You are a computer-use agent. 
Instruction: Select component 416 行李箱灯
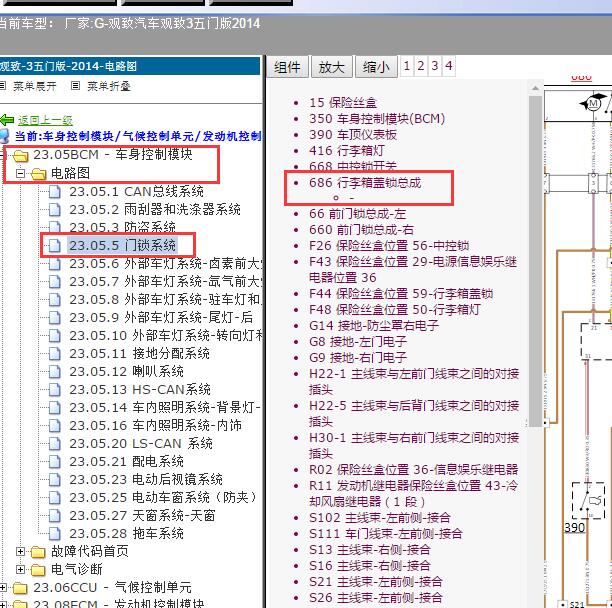coord(347,151)
